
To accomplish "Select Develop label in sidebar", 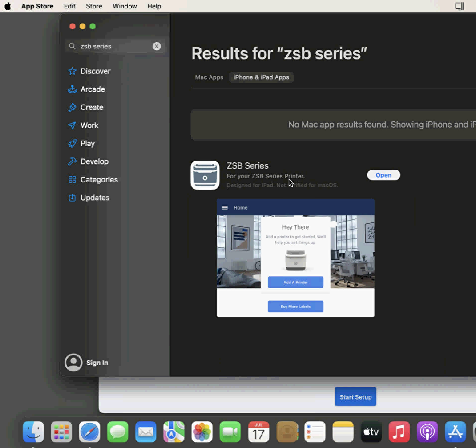I will [94, 161].
